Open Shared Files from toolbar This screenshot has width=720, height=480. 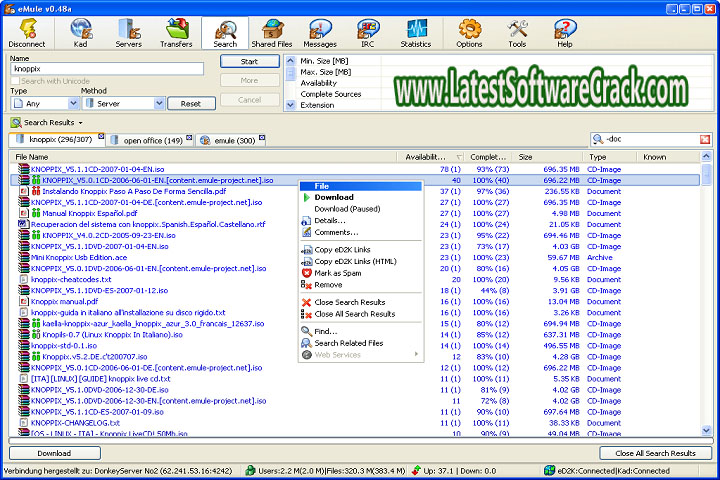point(272,33)
